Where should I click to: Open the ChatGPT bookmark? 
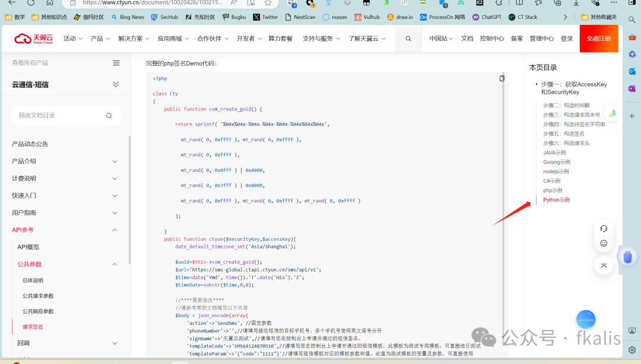(x=487, y=17)
